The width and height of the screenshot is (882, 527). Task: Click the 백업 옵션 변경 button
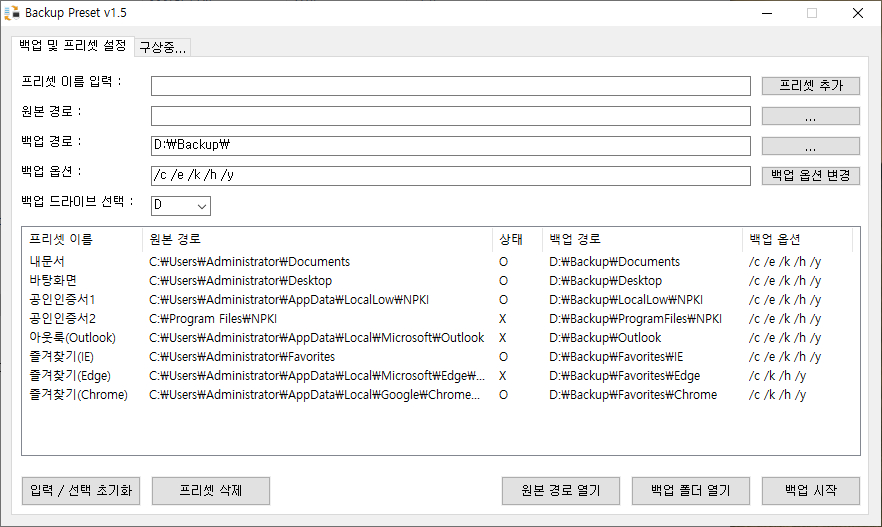click(x=811, y=175)
